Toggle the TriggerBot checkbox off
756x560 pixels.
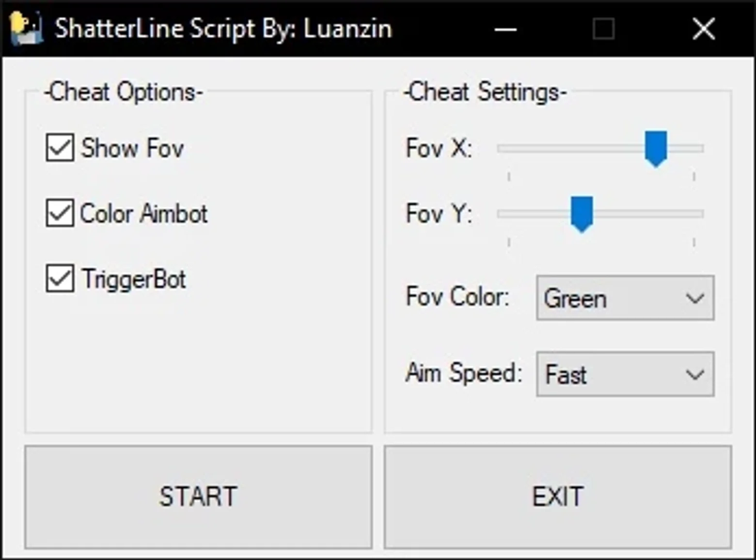(x=60, y=278)
